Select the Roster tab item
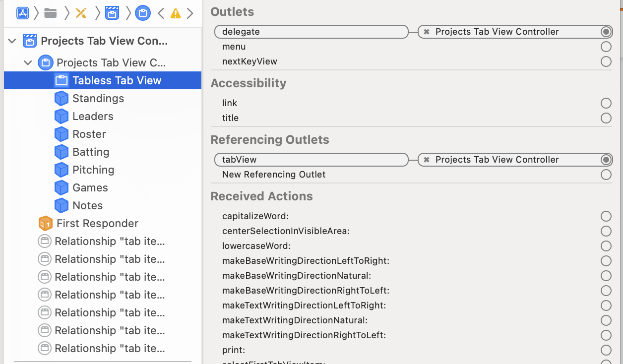Viewport: 623px width, 364px height. click(103, 134)
